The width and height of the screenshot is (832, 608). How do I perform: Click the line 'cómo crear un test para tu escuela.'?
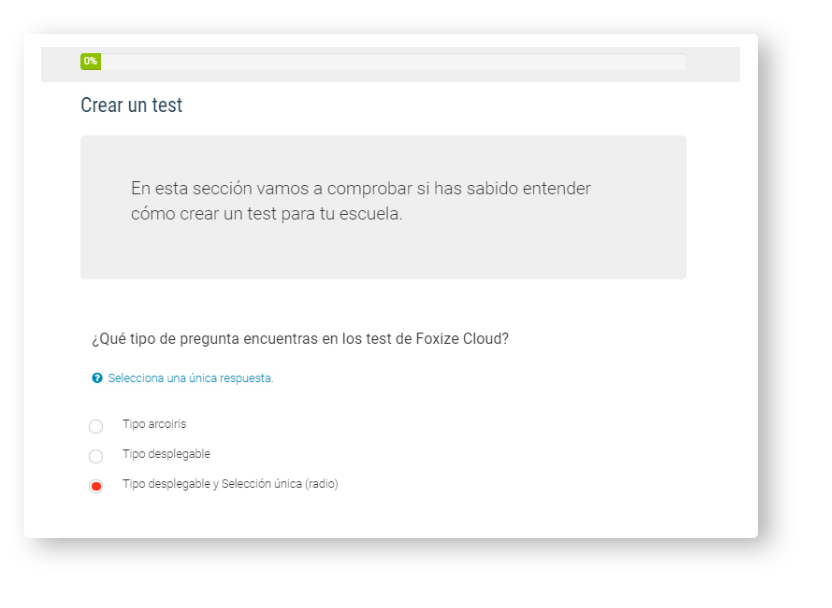(267, 214)
